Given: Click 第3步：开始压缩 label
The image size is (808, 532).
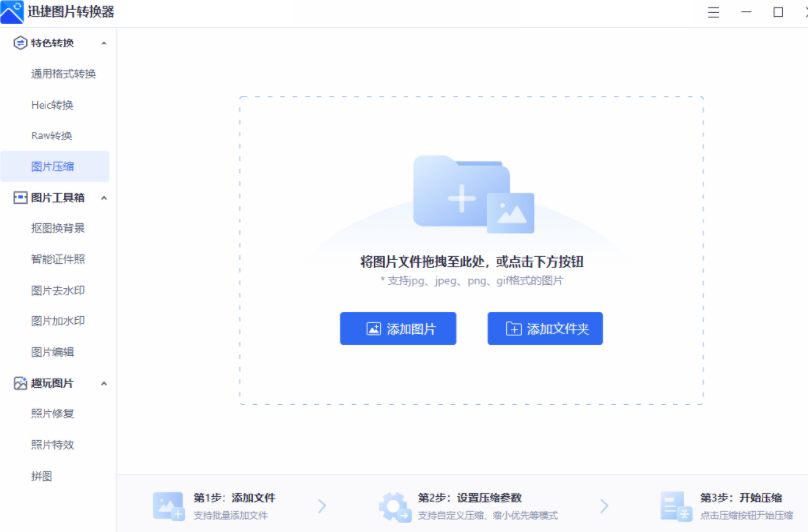Looking at the screenshot, I should click(741, 498).
